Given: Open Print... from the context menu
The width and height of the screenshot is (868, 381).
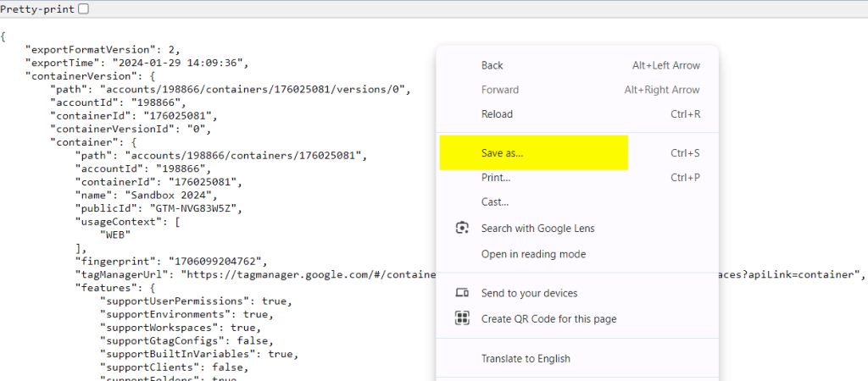Looking at the screenshot, I should 496,178.
